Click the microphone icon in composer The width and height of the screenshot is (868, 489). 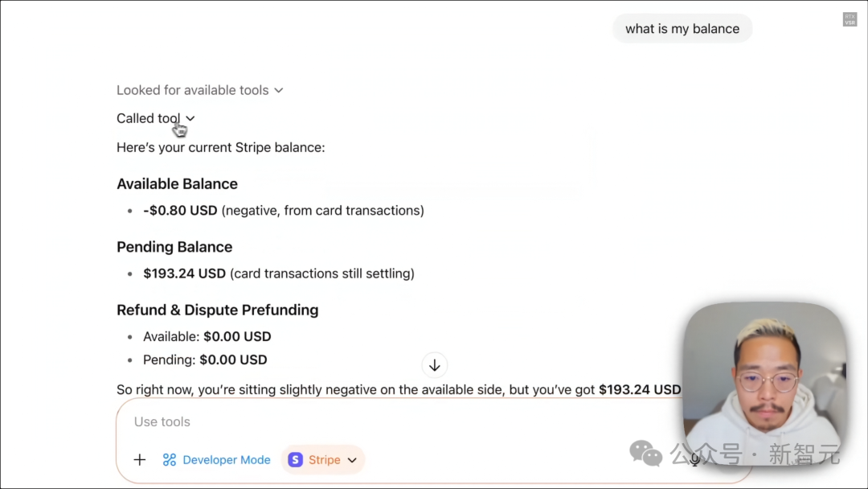[694, 459]
